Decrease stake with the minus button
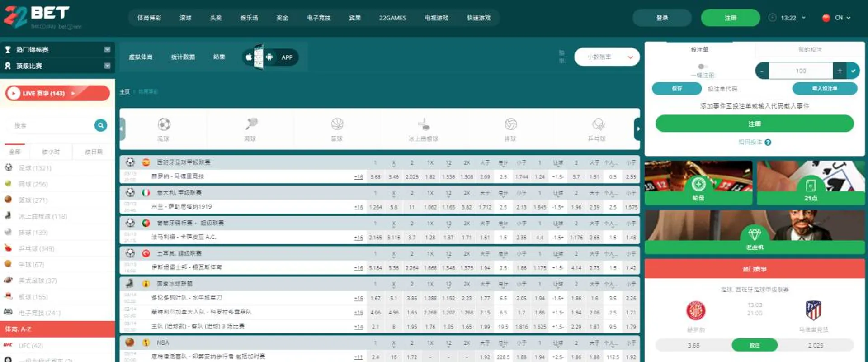This screenshot has height=362, width=868. click(x=762, y=71)
